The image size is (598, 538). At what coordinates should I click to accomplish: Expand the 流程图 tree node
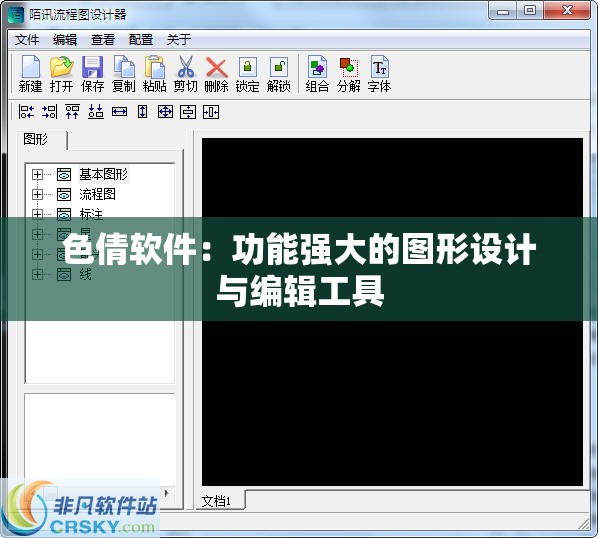coord(37,194)
